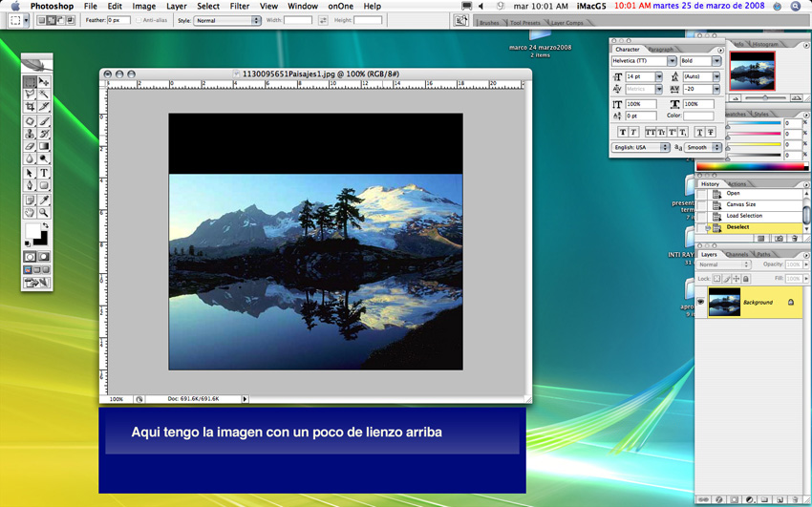Switch to the Channels tab
The height and width of the screenshot is (507, 812).
tap(737, 255)
